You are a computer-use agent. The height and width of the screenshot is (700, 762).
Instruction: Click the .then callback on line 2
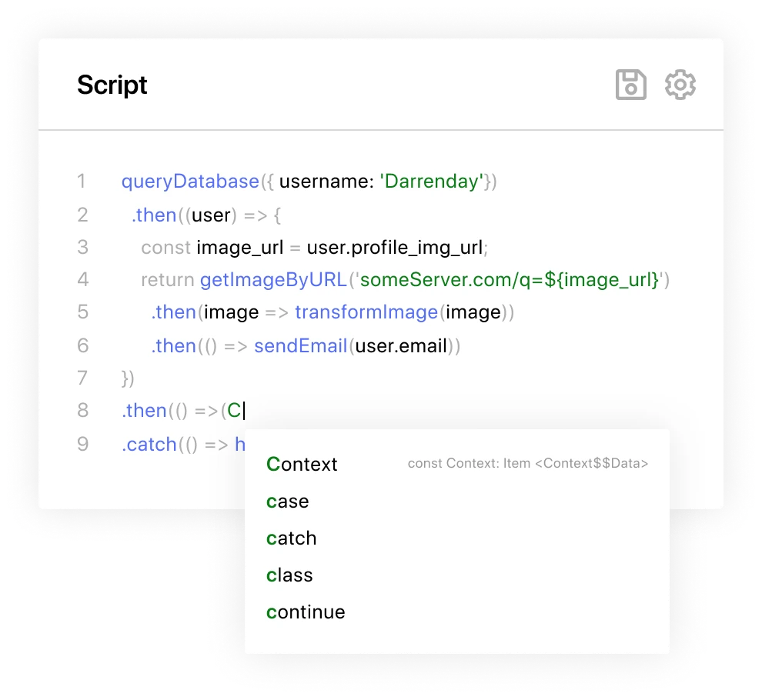tap(154, 215)
